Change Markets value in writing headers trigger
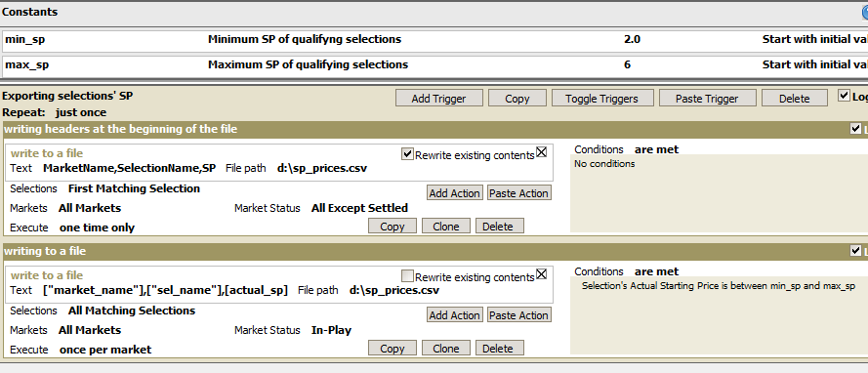The width and height of the screenshot is (868, 373). click(90, 208)
